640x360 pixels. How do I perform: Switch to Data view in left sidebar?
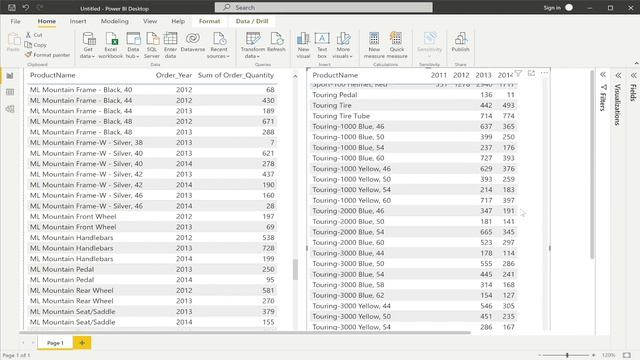pos(10,92)
